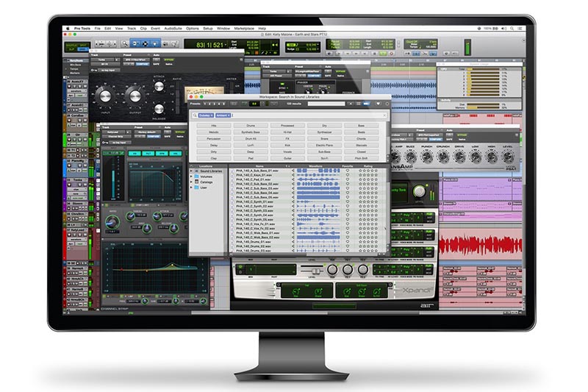
Task: Open the Setup menu
Action: (x=208, y=29)
